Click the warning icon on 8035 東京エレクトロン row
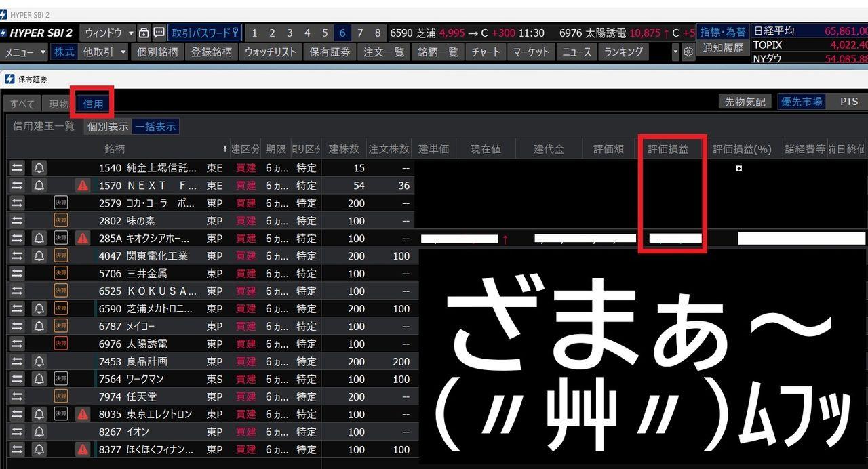 click(83, 415)
